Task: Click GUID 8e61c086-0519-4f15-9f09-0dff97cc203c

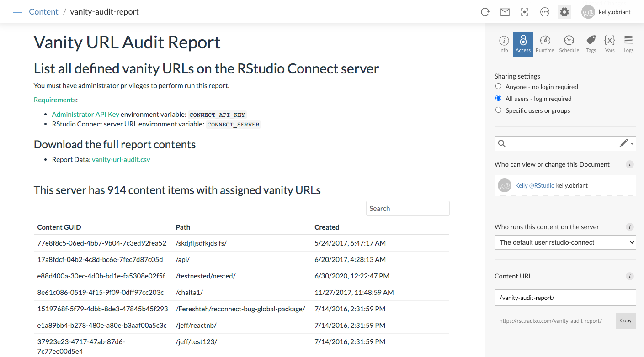Action: 101,293
